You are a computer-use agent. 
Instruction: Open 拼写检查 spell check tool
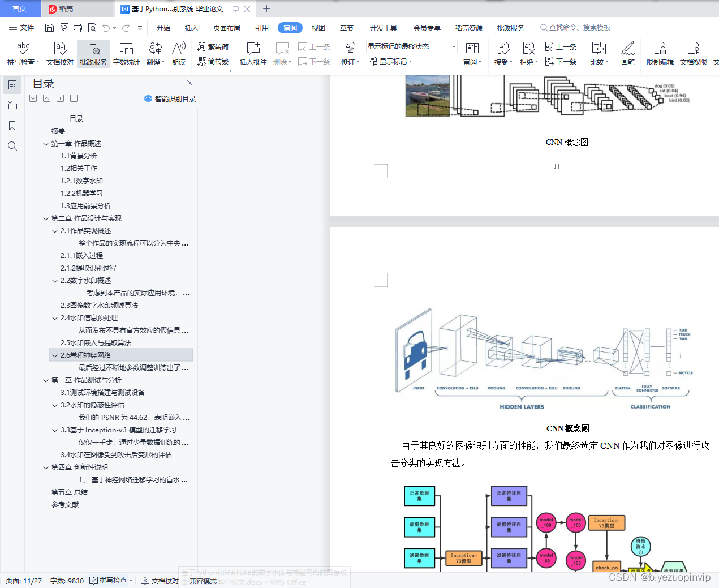[23, 54]
